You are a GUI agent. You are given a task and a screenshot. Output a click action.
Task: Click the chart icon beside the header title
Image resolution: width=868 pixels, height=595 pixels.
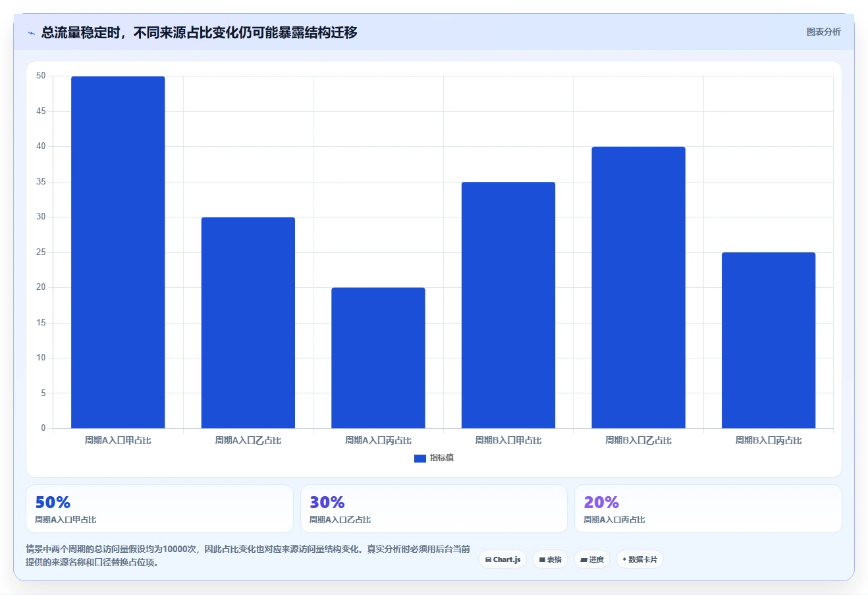click(x=31, y=33)
